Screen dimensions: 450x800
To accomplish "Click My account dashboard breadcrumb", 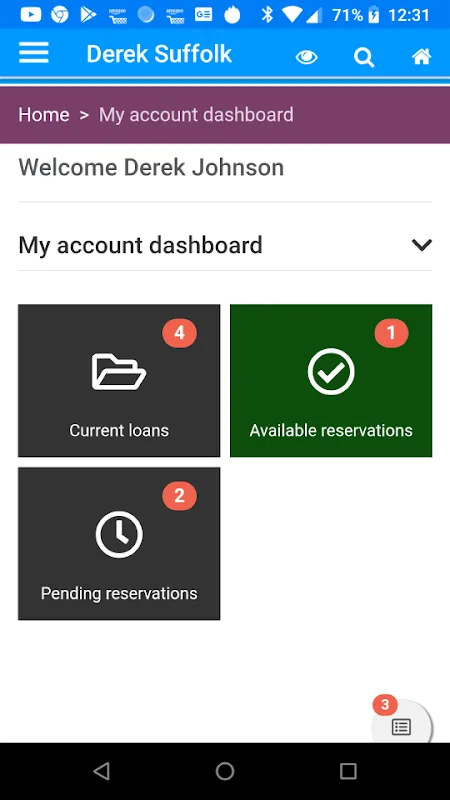I will [x=196, y=115].
